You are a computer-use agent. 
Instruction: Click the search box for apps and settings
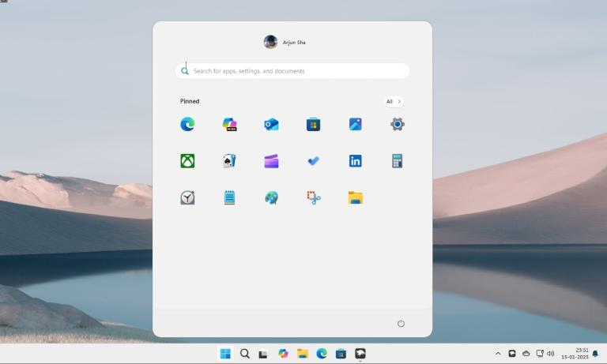coord(292,71)
